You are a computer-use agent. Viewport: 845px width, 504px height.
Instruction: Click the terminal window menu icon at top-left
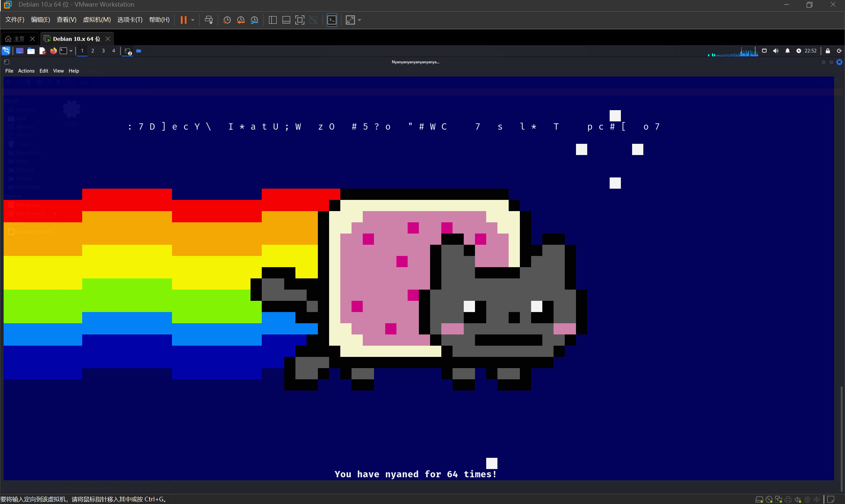tap(7, 62)
